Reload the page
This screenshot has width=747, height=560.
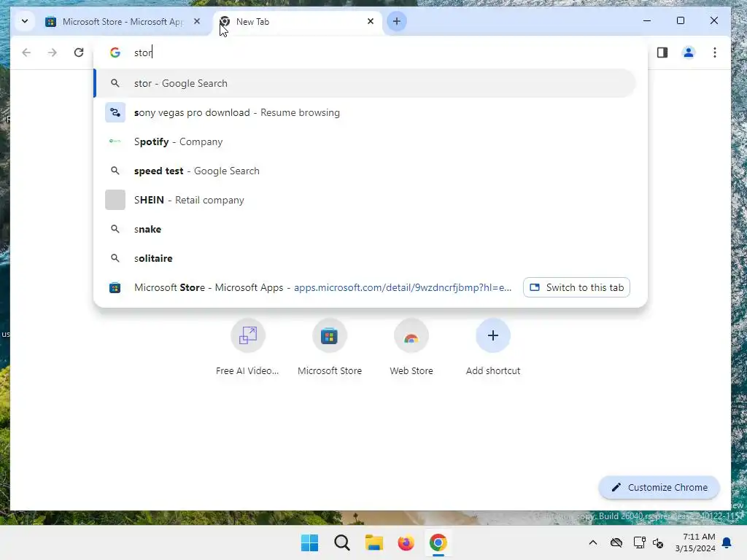pos(79,52)
